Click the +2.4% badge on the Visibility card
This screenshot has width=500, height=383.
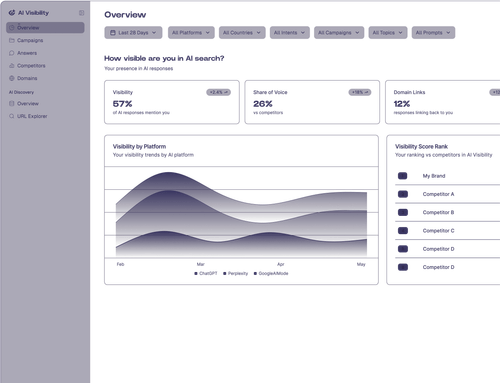tap(218, 92)
